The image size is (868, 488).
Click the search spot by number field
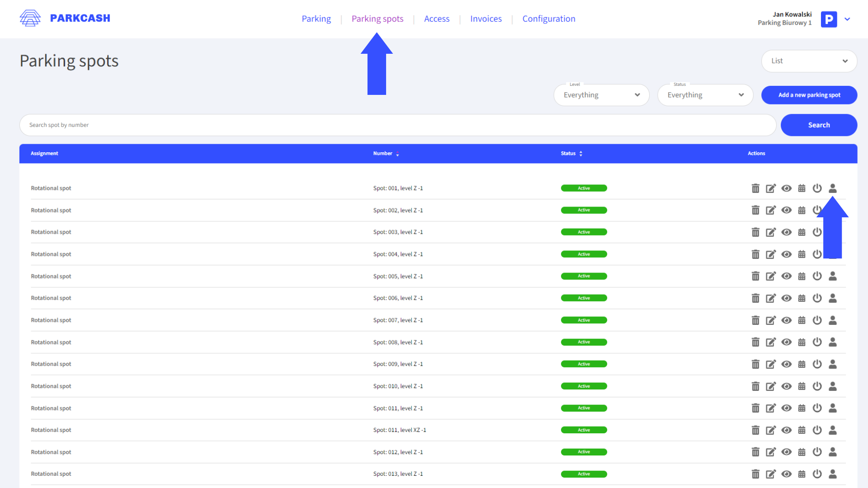(271, 125)
